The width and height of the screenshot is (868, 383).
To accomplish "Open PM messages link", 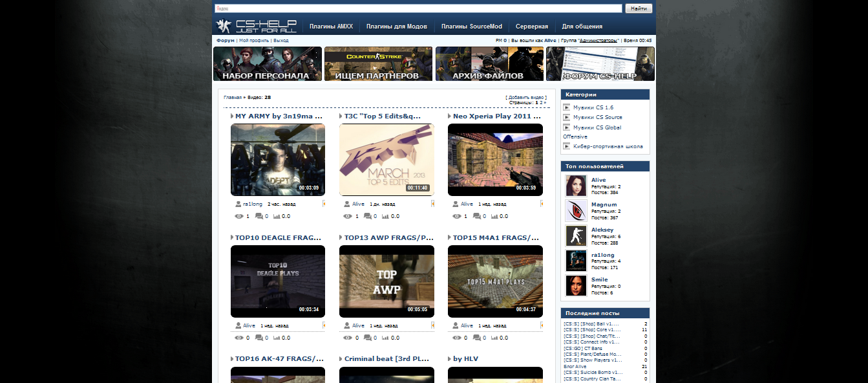I will point(501,40).
